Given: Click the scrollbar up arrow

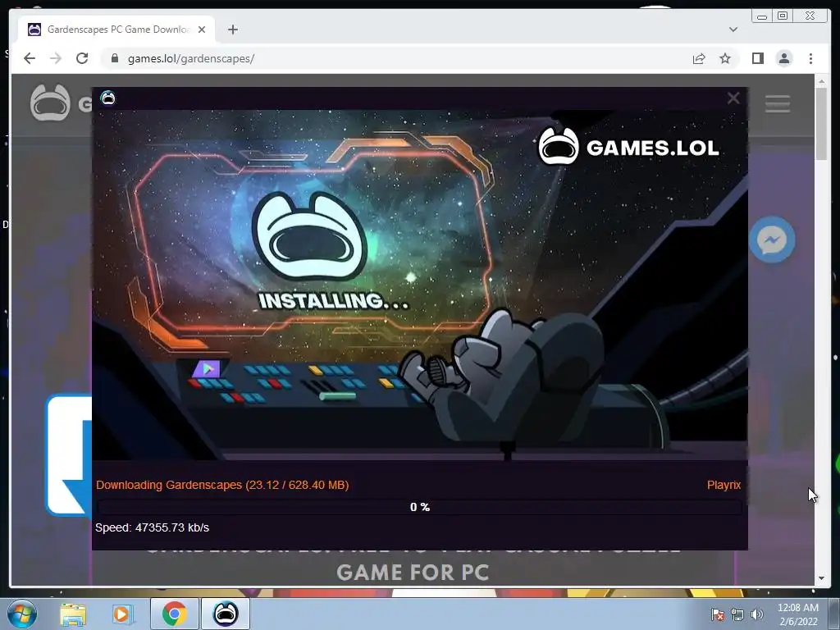Looking at the screenshot, I should pos(821,82).
